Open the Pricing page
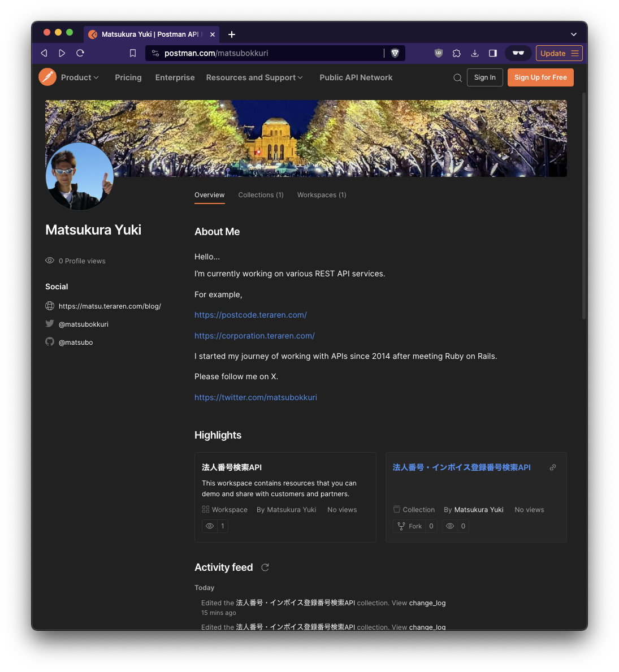The width and height of the screenshot is (619, 672). [128, 77]
